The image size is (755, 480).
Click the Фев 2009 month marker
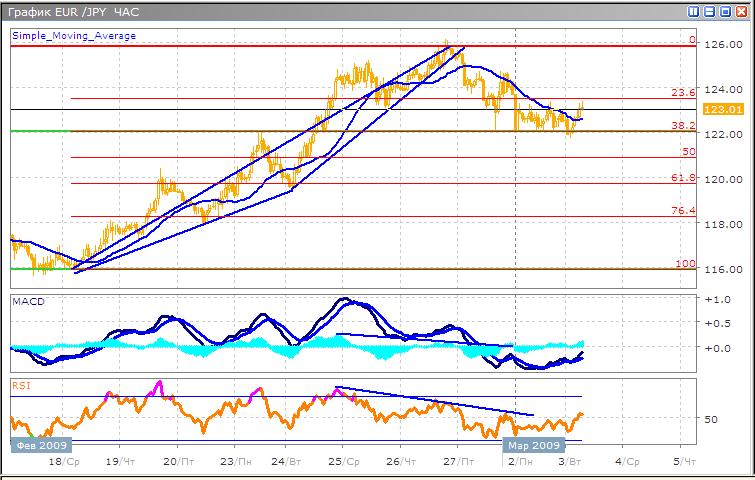click(39, 447)
